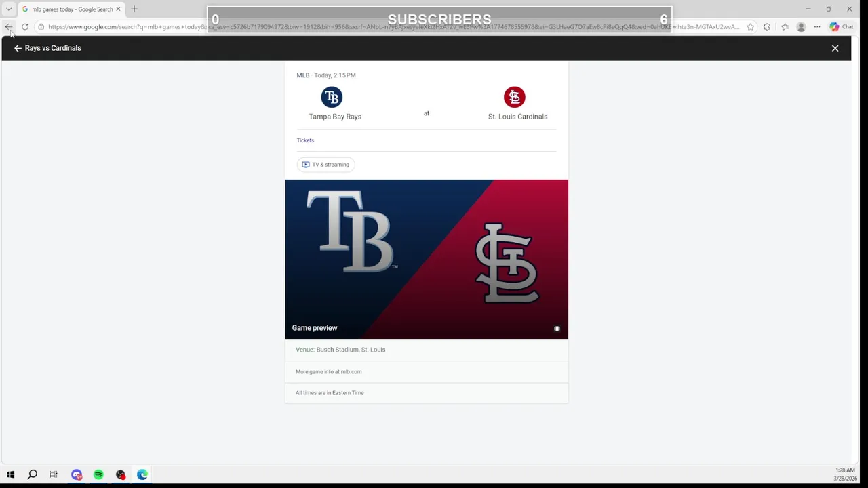
Task: Click the St. Louis Cardinals team name
Action: [517, 117]
